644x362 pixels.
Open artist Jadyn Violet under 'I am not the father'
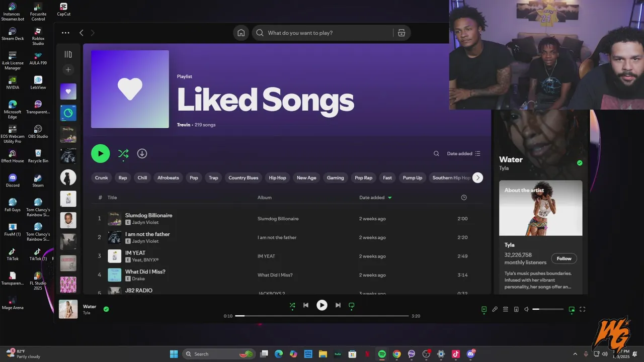coord(145,241)
